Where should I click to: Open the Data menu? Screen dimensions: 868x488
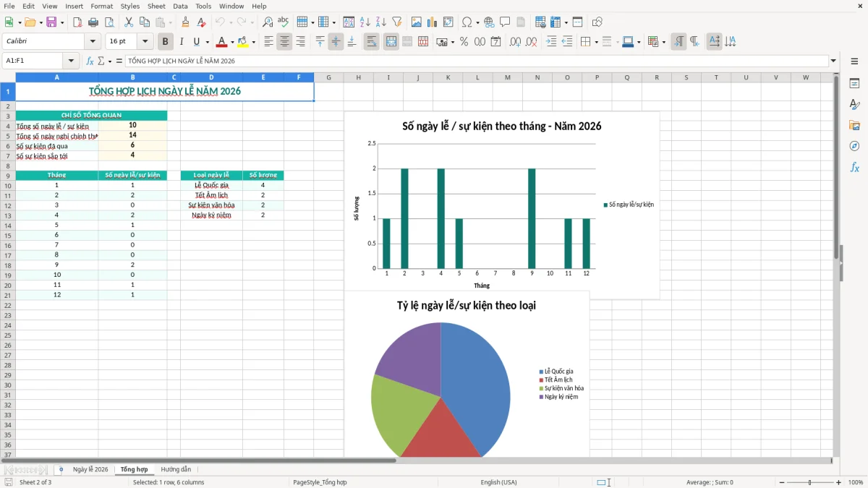click(x=180, y=6)
